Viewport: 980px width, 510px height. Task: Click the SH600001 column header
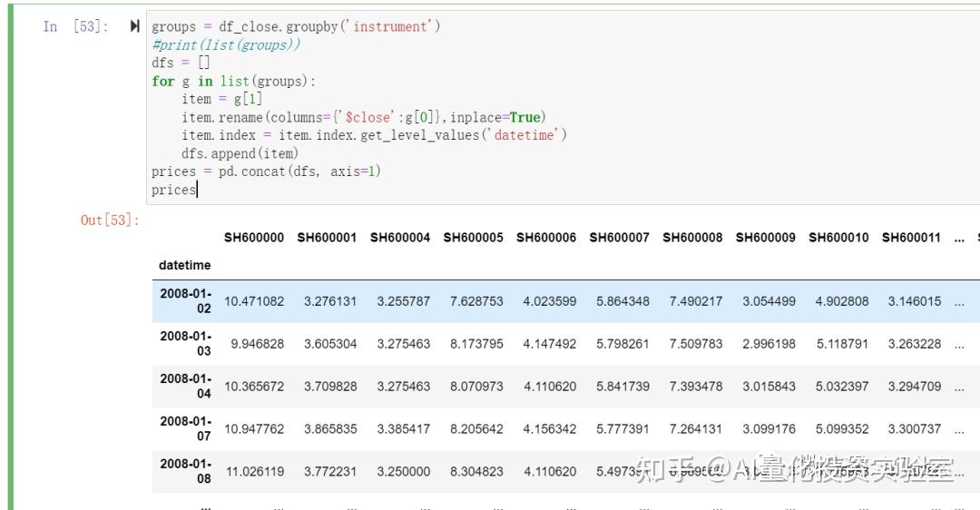tap(327, 238)
